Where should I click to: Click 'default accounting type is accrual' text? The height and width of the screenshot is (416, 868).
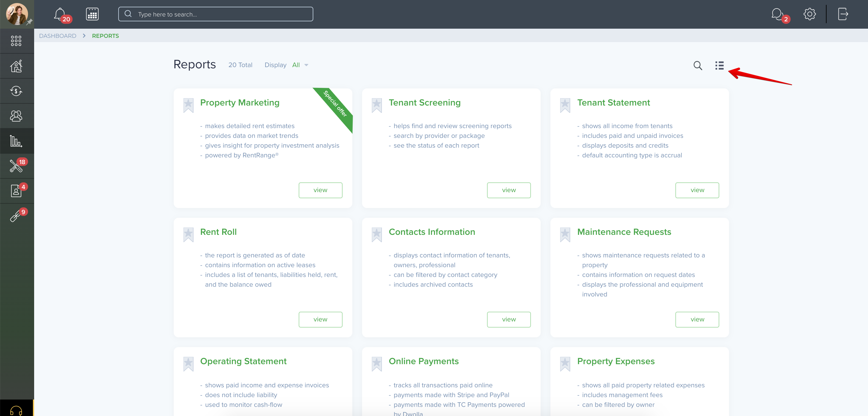click(632, 155)
